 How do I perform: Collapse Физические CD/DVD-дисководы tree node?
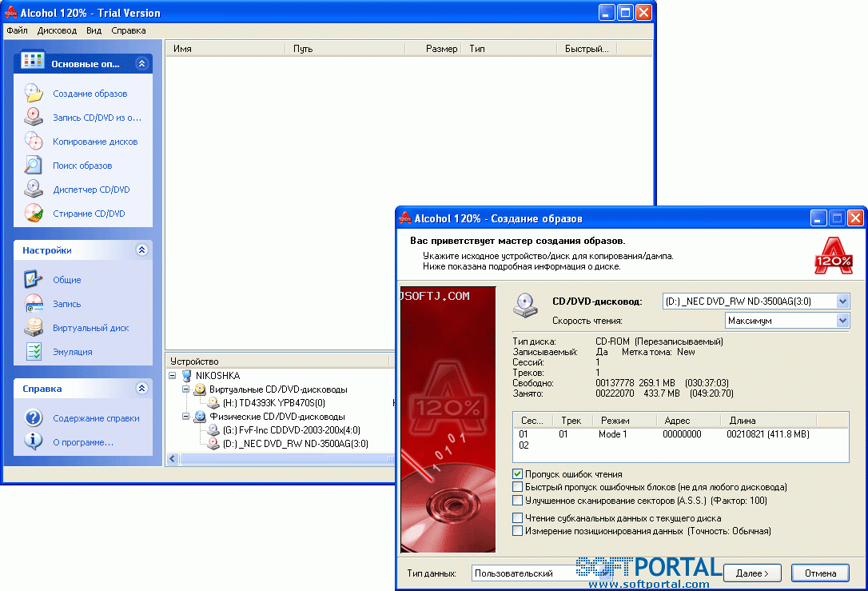tap(186, 417)
